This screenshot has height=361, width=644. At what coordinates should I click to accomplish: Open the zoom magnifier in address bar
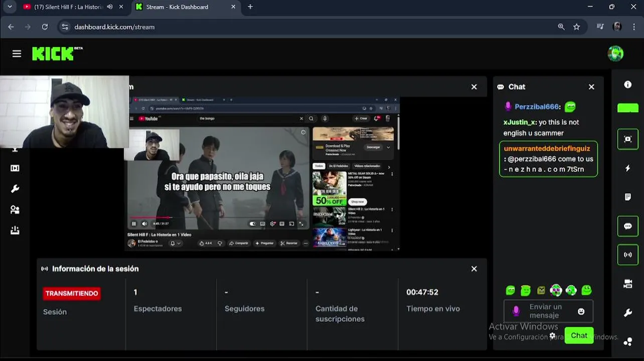(561, 27)
